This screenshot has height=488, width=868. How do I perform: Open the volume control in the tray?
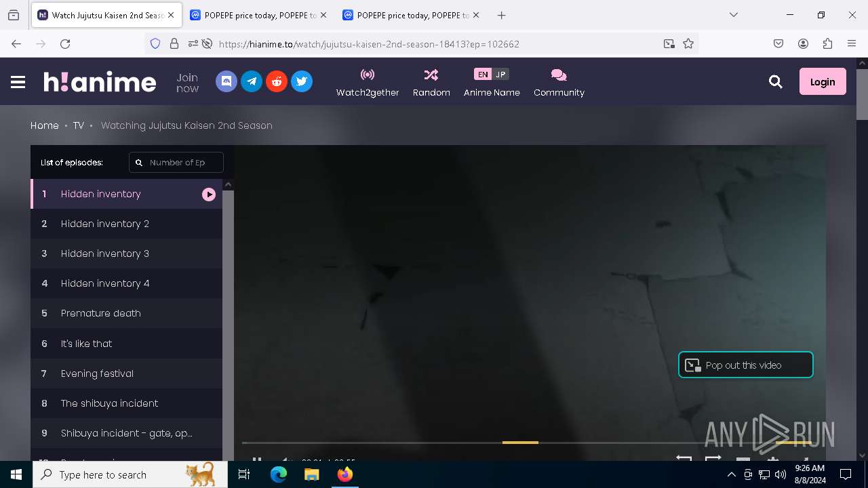781,474
